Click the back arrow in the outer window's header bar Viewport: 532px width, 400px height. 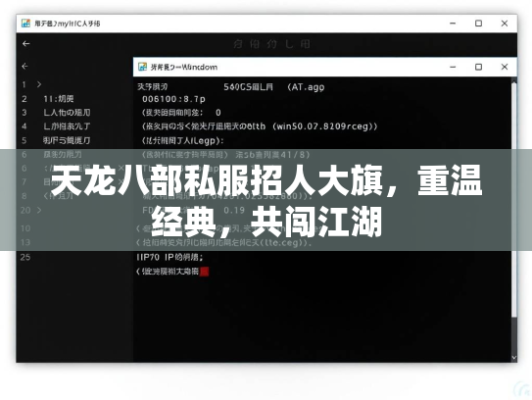[25, 43]
